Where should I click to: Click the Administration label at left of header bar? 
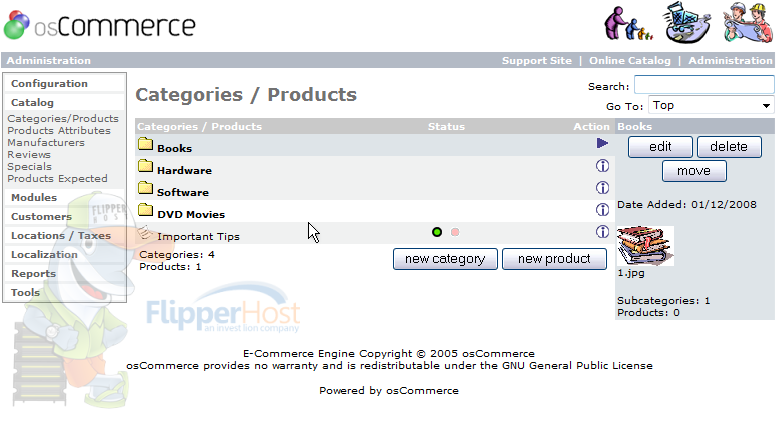tap(48, 60)
